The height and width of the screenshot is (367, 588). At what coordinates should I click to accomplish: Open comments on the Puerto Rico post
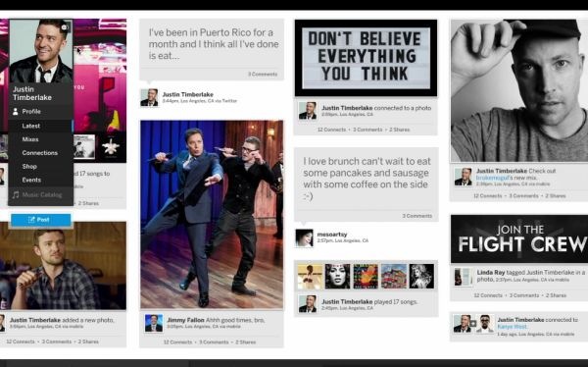[263, 75]
